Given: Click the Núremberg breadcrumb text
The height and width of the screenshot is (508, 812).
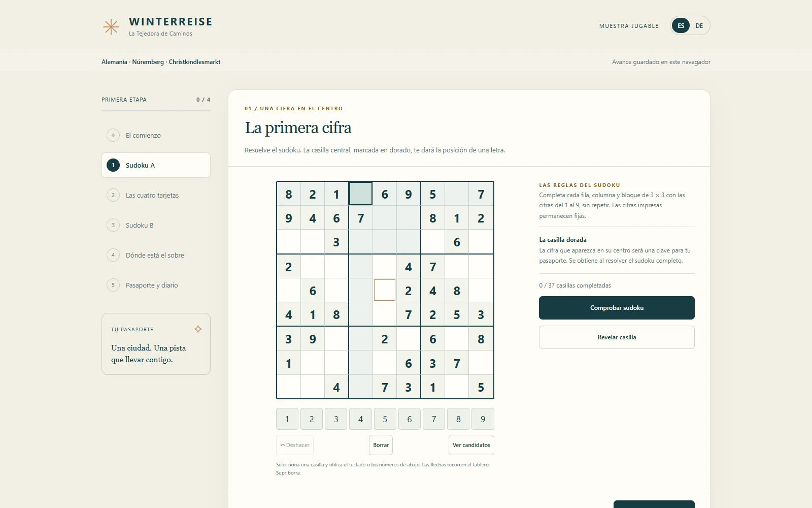Looking at the screenshot, I should (x=148, y=62).
